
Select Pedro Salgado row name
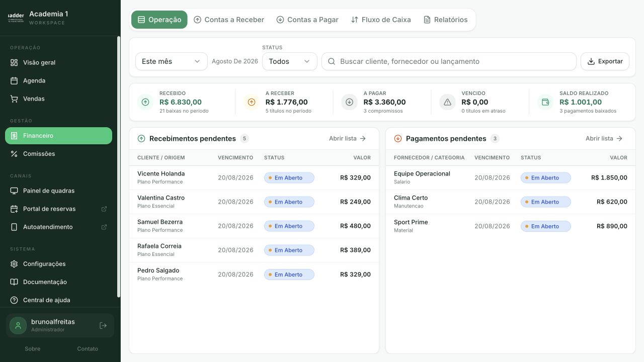(158, 270)
